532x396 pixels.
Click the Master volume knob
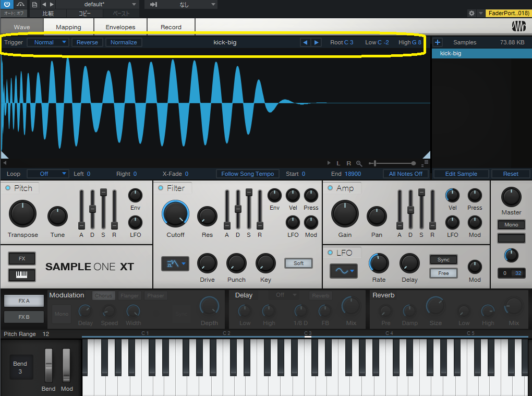click(x=511, y=197)
